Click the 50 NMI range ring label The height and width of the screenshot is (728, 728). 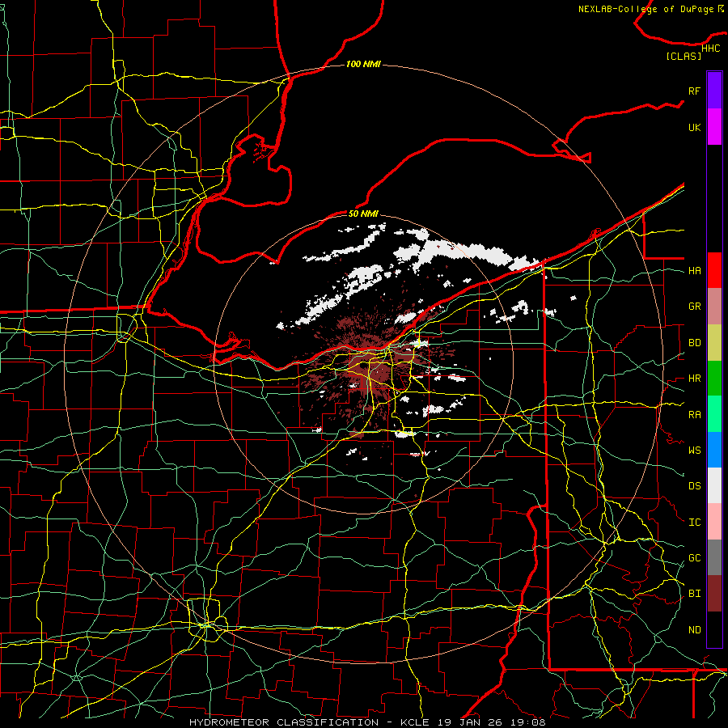click(x=363, y=214)
